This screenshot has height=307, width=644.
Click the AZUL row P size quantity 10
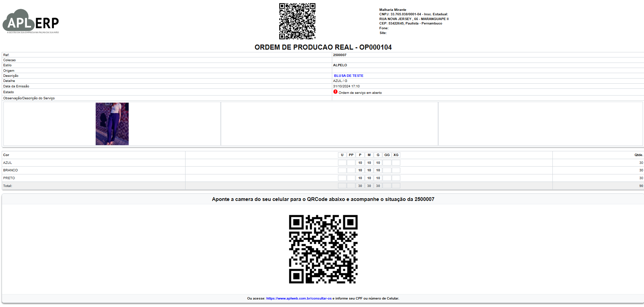pyautogui.click(x=360, y=163)
